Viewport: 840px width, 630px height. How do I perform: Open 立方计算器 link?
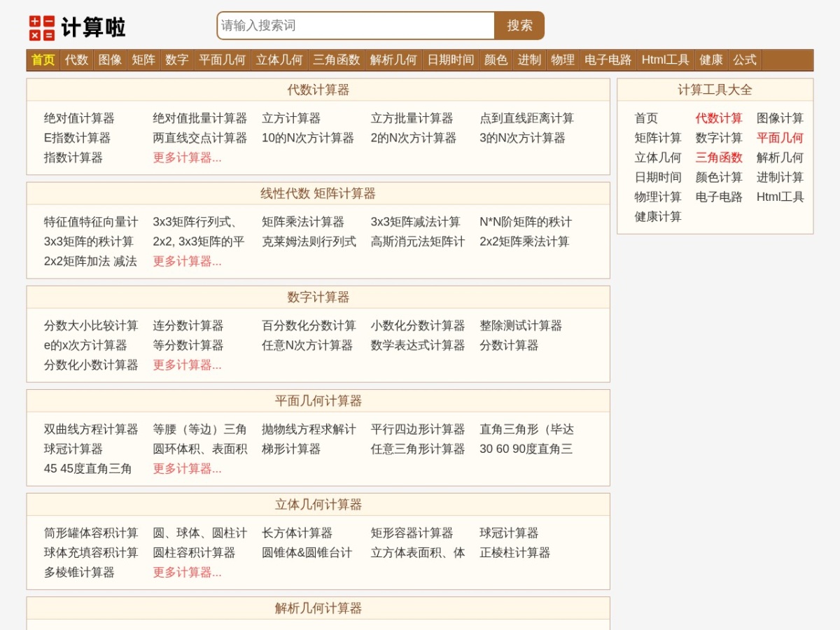(291, 118)
